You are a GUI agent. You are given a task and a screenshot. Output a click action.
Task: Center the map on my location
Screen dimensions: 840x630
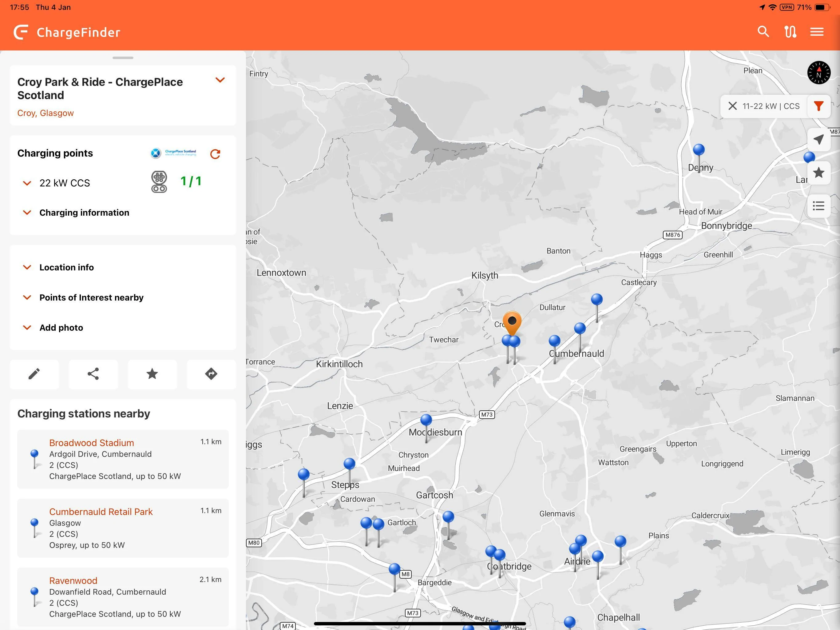(819, 139)
